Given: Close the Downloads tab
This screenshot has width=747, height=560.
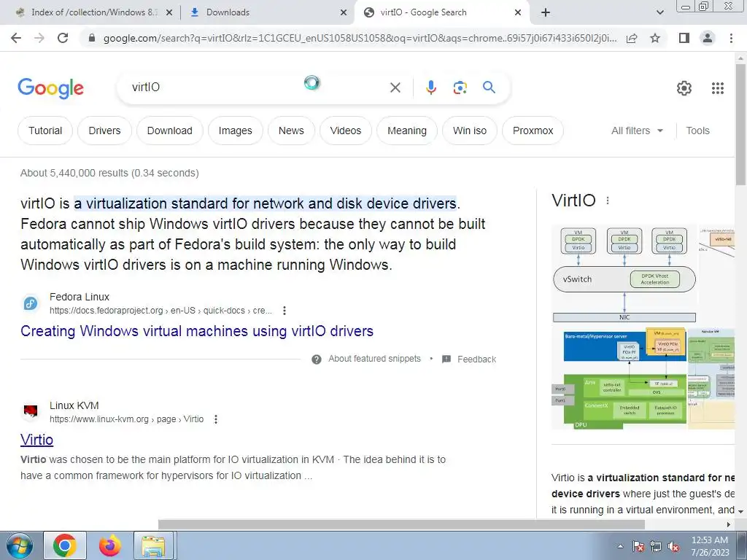Looking at the screenshot, I should tap(344, 12).
